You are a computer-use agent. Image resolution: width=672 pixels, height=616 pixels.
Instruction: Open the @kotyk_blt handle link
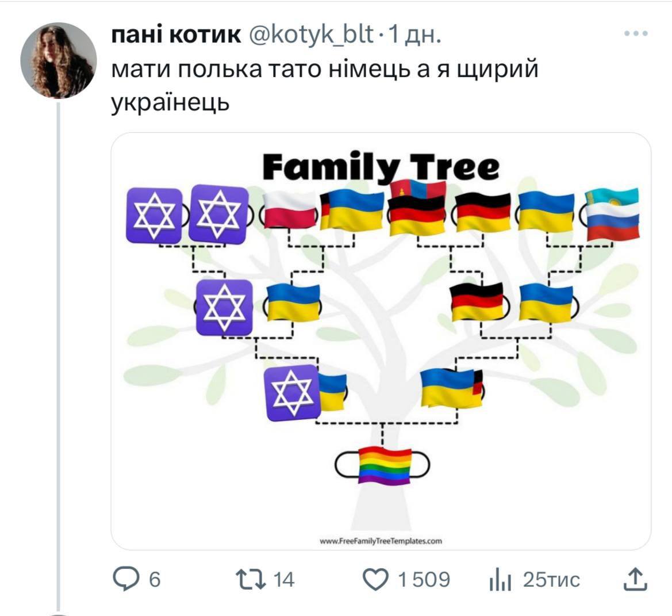(x=311, y=36)
